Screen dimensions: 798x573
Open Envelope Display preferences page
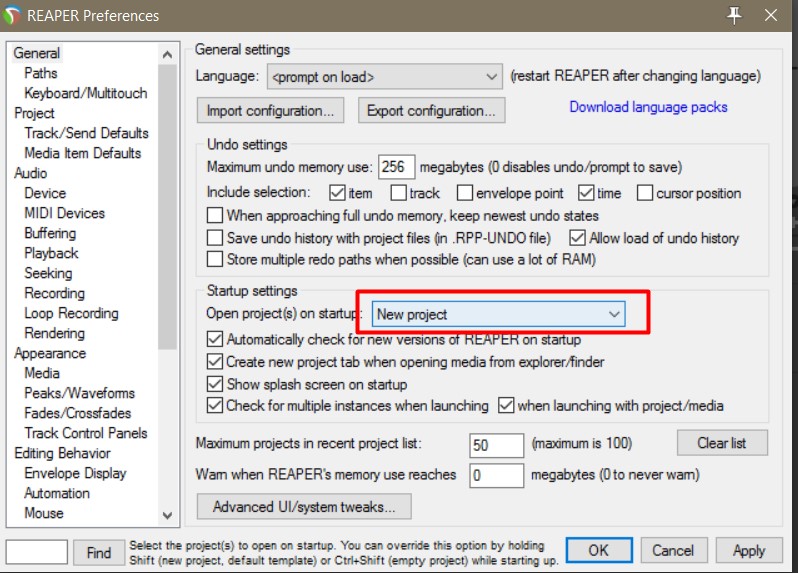75,473
